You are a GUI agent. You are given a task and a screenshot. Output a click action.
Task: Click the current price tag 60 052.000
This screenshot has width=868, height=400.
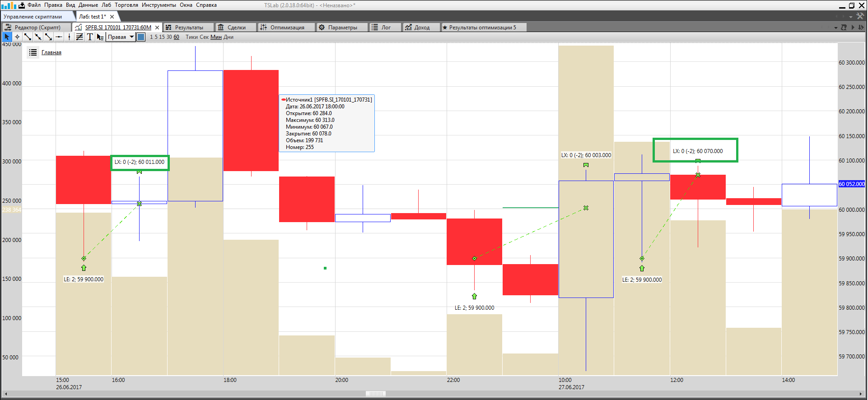[x=852, y=184]
